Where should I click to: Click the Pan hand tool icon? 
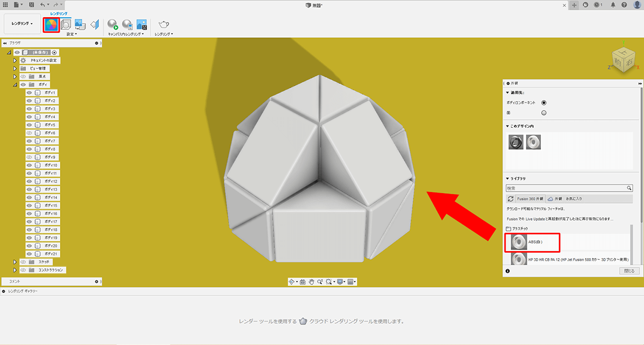click(x=311, y=281)
